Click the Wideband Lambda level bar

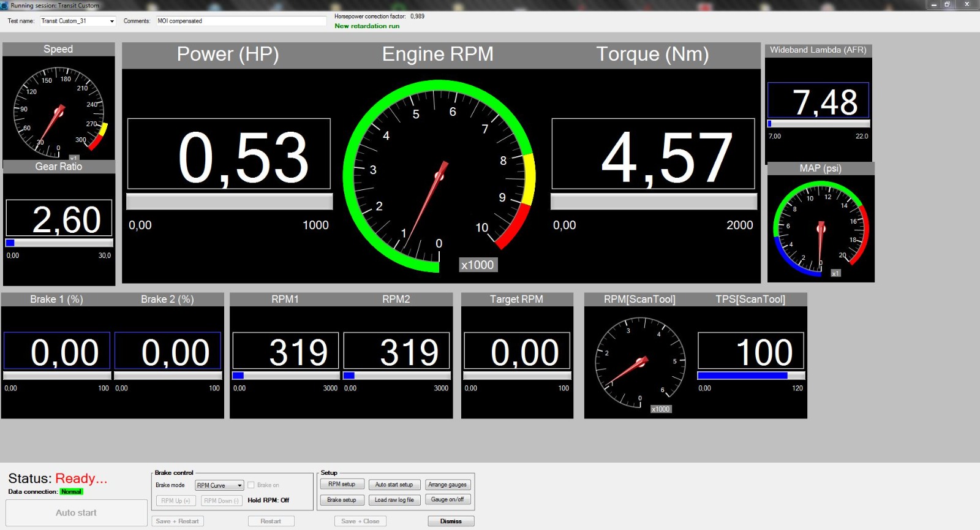tap(818, 124)
